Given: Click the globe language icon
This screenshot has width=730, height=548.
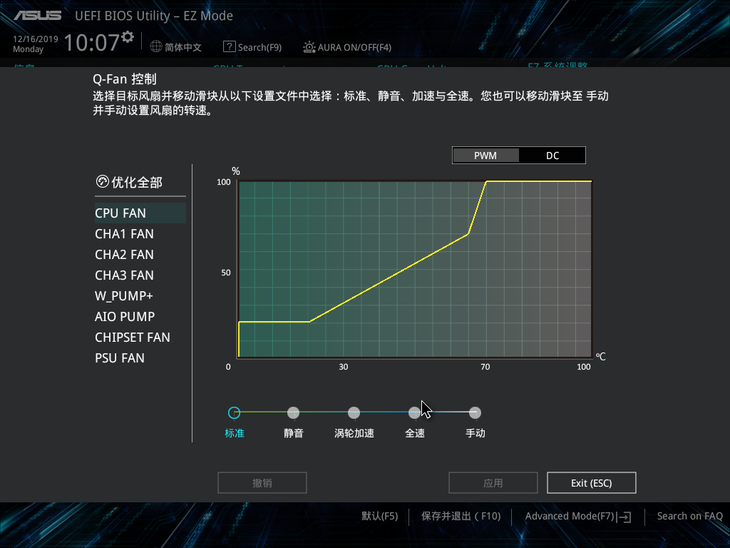Looking at the screenshot, I should tap(156, 47).
